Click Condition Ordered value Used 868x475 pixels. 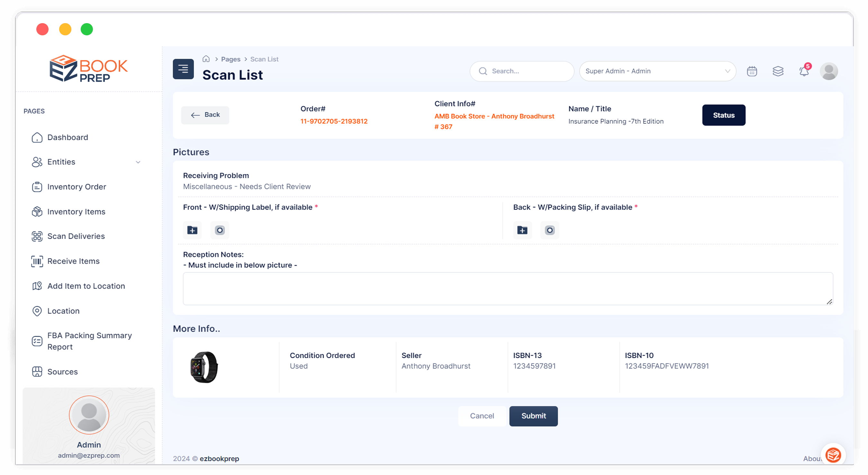pyautogui.click(x=299, y=366)
